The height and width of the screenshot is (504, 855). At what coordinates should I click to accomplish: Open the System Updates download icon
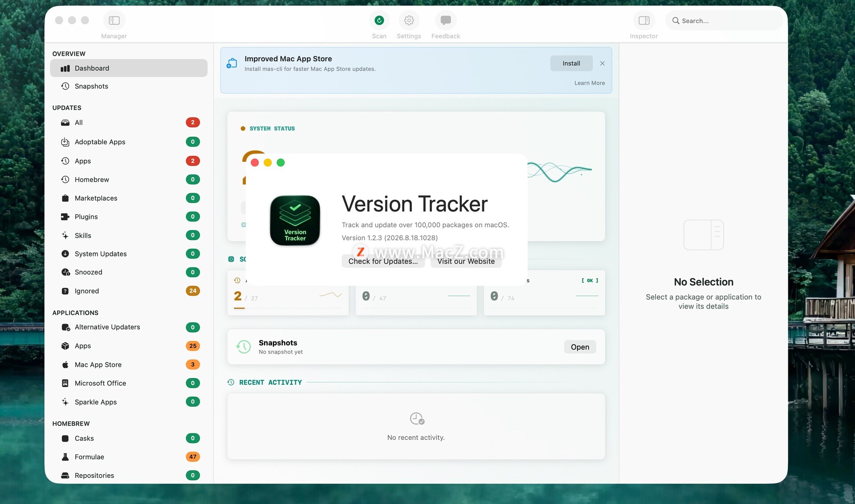(x=65, y=254)
